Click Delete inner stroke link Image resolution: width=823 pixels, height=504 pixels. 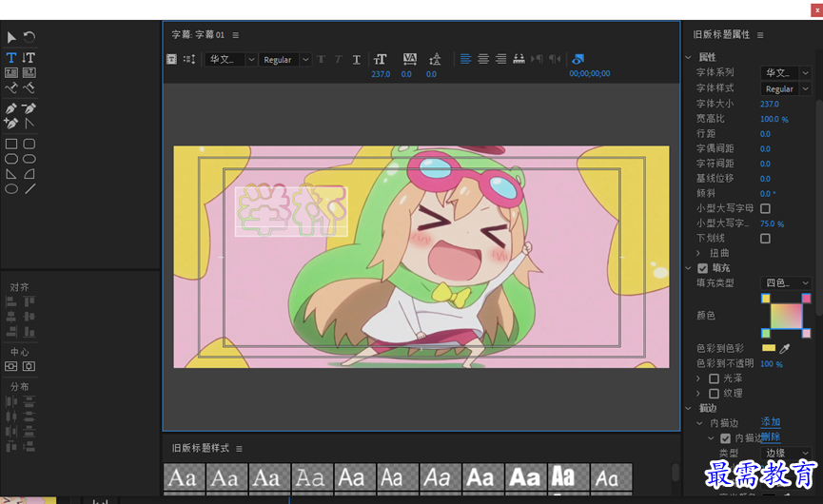coord(771,436)
